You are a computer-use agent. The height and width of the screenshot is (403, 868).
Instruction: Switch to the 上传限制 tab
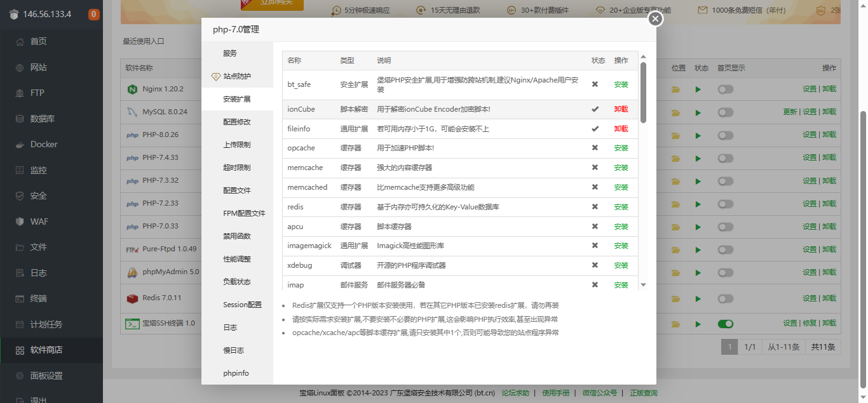pyautogui.click(x=237, y=145)
